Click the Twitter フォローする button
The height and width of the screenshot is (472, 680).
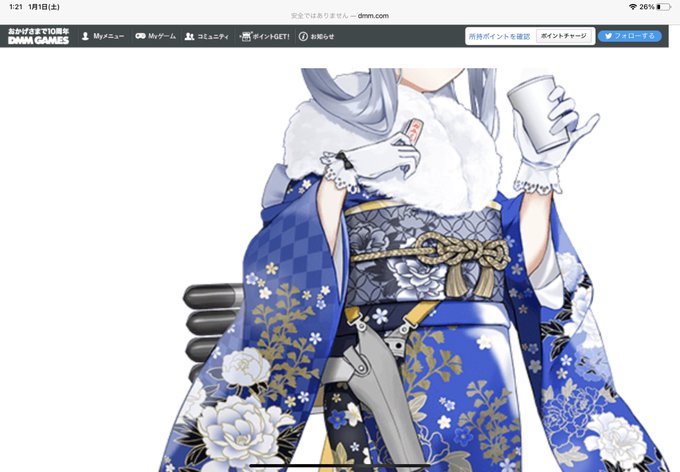click(x=630, y=36)
